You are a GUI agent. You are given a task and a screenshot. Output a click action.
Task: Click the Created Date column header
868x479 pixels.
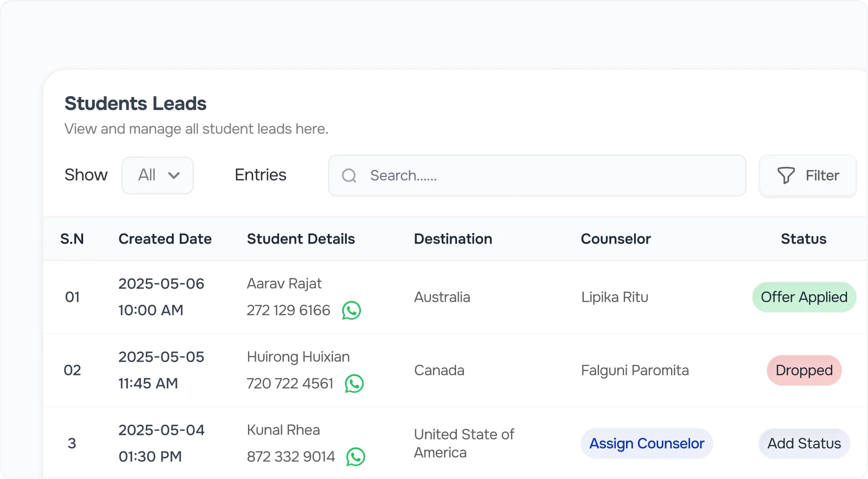pos(165,239)
